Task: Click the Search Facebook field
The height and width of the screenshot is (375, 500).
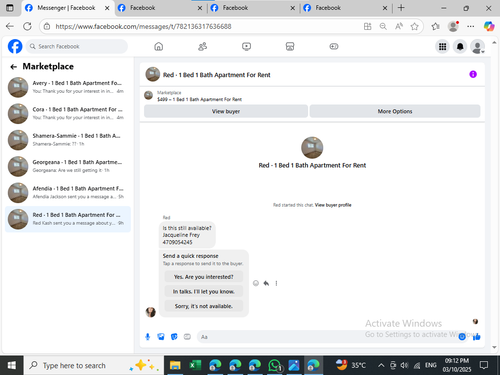Action: click(x=77, y=46)
